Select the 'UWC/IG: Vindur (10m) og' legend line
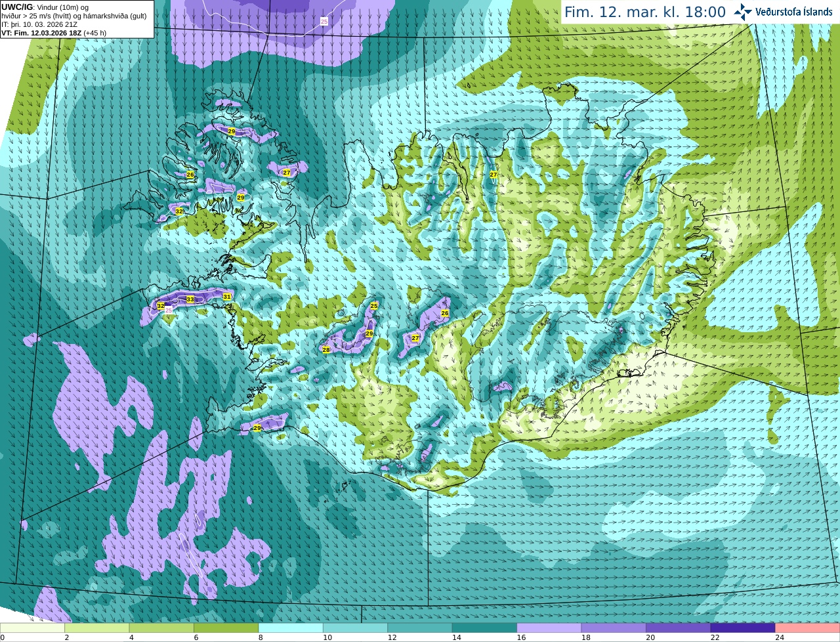 pos(45,7)
